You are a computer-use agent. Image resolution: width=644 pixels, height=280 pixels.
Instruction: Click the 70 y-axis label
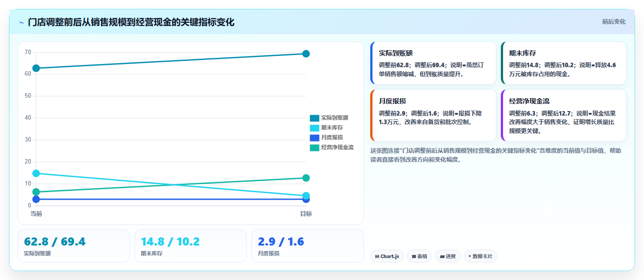(x=28, y=52)
